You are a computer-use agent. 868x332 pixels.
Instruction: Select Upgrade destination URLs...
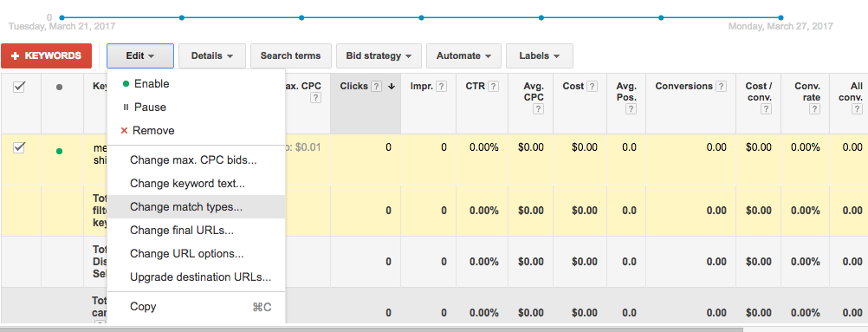[x=196, y=277]
